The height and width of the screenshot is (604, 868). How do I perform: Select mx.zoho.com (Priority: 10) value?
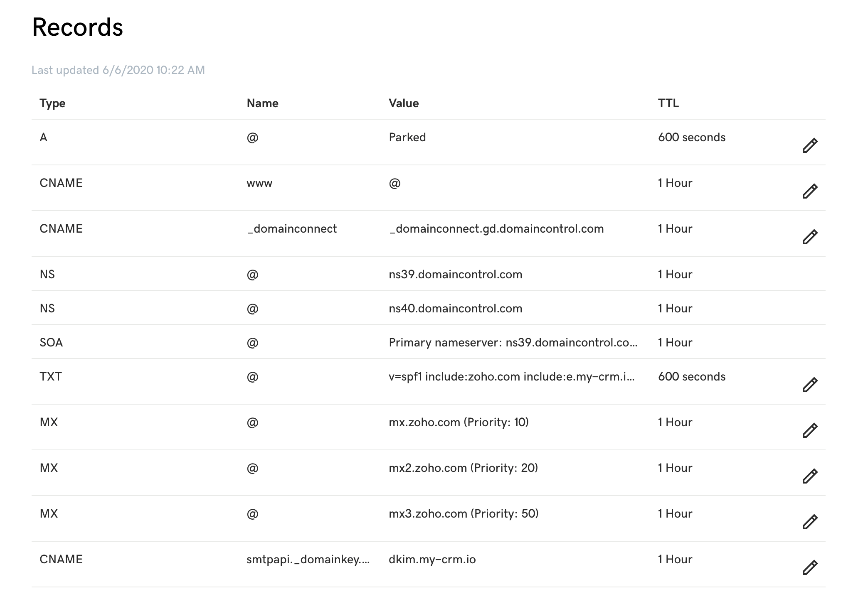point(459,422)
